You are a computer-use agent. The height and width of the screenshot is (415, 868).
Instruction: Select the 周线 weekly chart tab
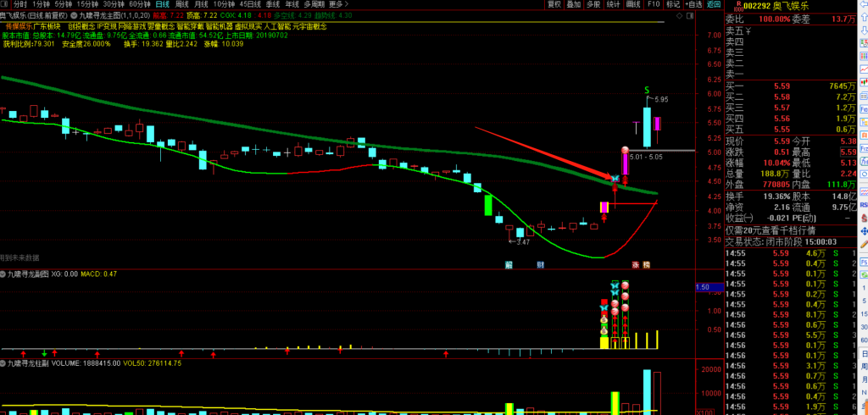click(x=182, y=4)
